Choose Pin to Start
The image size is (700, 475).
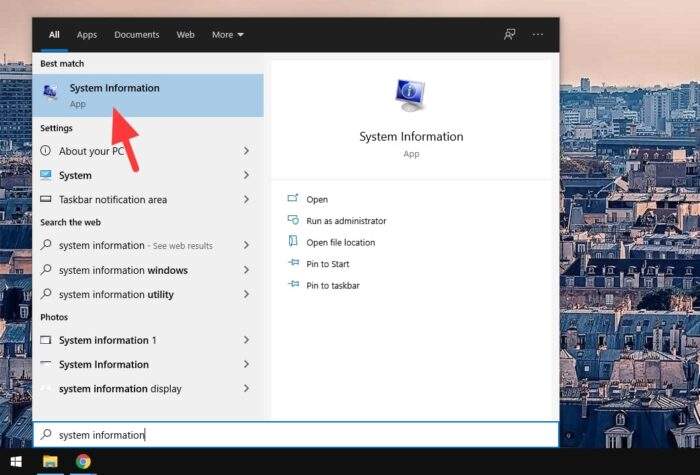(328, 264)
